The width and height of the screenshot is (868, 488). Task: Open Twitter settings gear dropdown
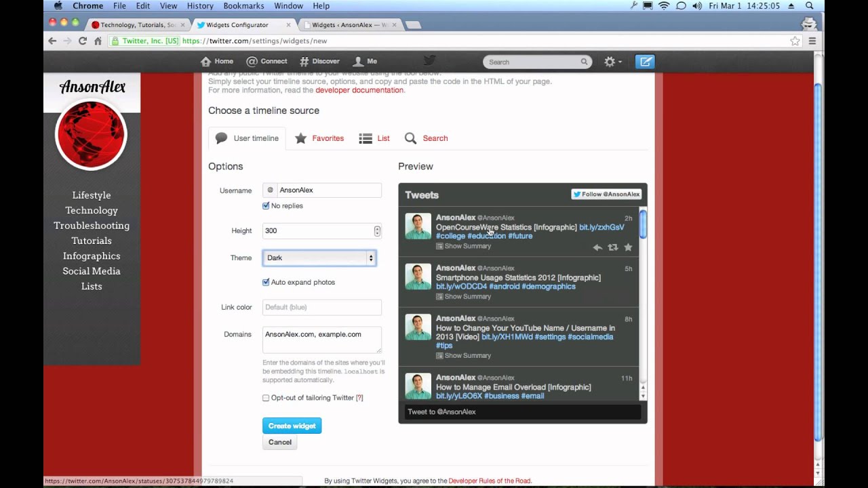[612, 62]
